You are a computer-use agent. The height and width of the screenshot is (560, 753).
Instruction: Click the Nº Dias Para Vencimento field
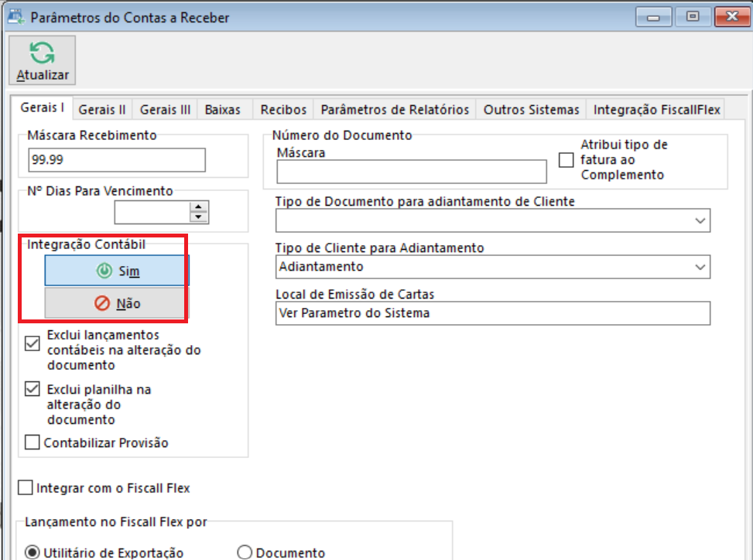coord(152,212)
